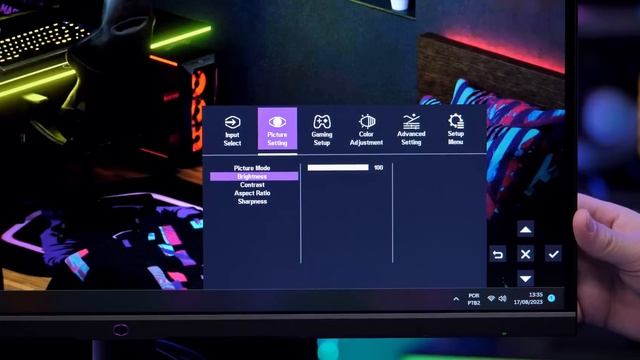Select the Sharpness option
Viewport: 640px width, 360px height.
pyautogui.click(x=252, y=202)
